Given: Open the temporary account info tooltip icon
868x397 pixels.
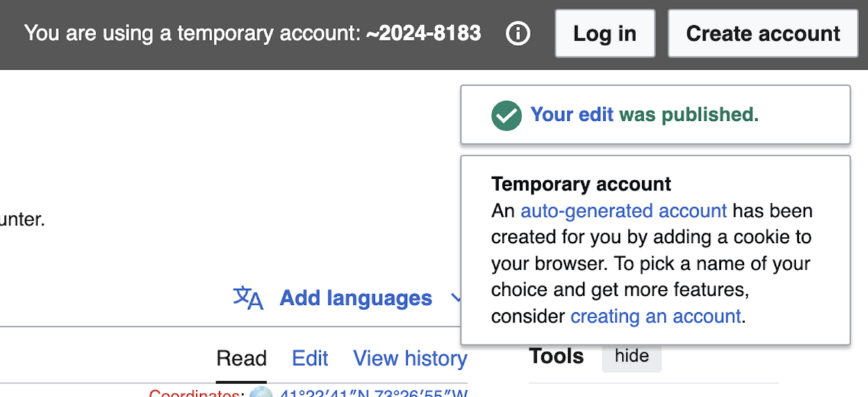Looking at the screenshot, I should coord(517,33).
